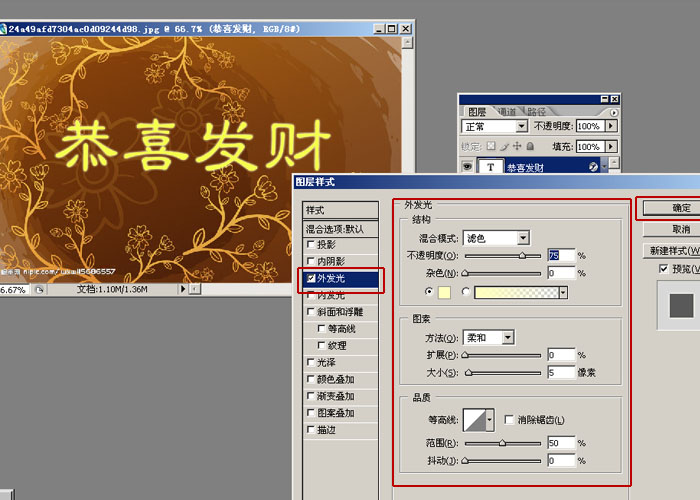Enable 等高线 sub-option checkbox
Viewport: 700px width, 500px height.
pyautogui.click(x=321, y=329)
